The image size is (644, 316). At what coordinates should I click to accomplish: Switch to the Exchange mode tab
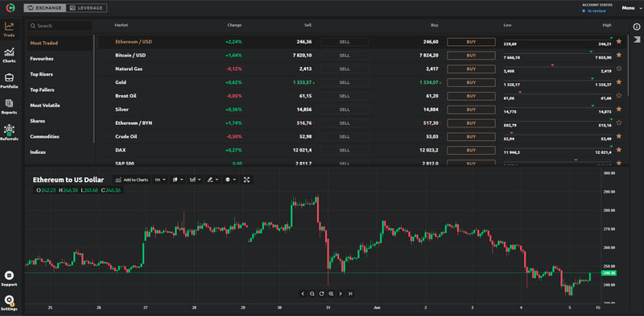[44, 8]
